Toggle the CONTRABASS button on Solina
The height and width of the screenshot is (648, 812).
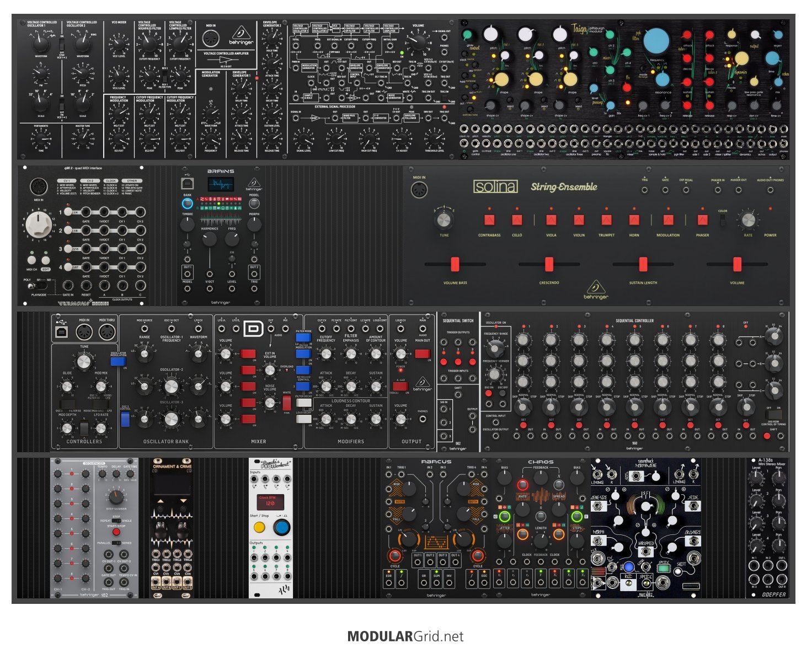coord(489,220)
